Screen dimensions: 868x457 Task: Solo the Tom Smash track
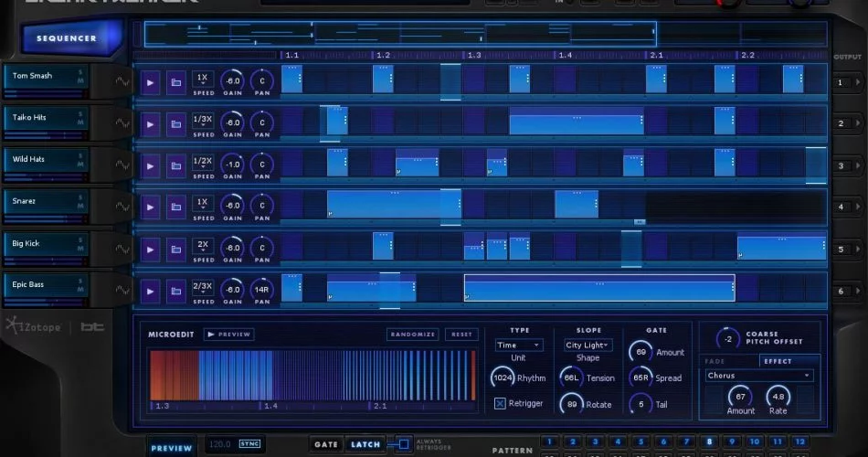[80, 72]
